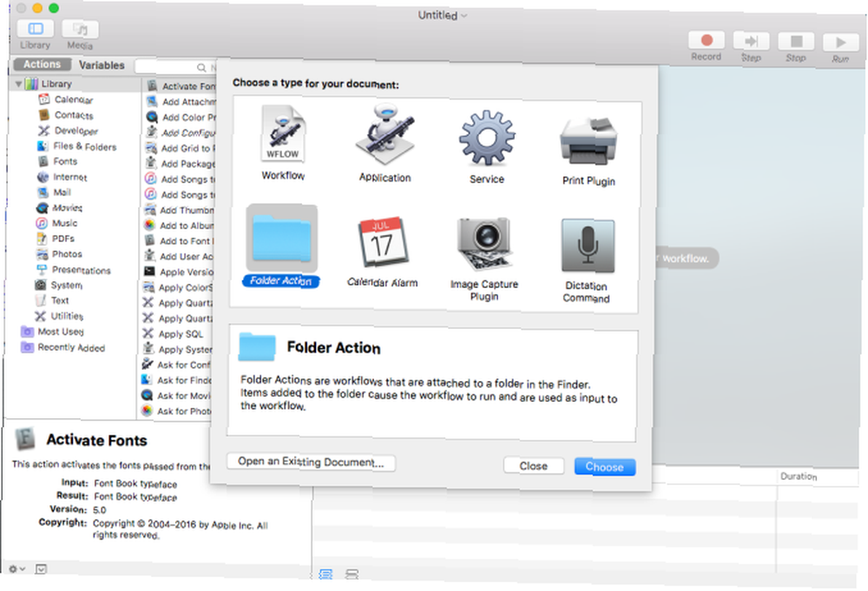Open the Media browser toolbar button
The width and height of the screenshot is (868, 591).
coord(80,30)
